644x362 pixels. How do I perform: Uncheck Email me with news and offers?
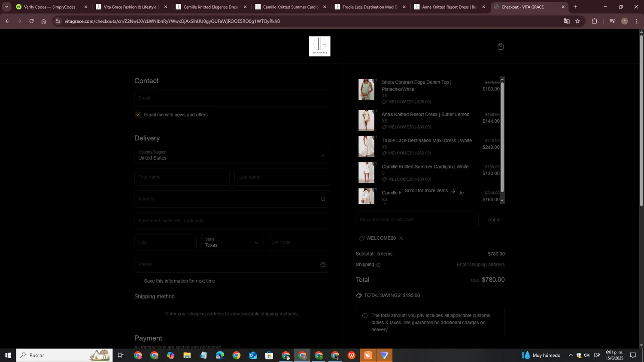pos(138,115)
